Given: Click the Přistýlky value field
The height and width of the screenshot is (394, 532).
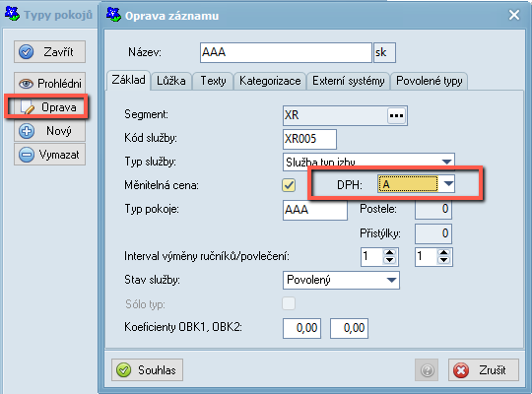Looking at the screenshot, I should click(x=433, y=233).
